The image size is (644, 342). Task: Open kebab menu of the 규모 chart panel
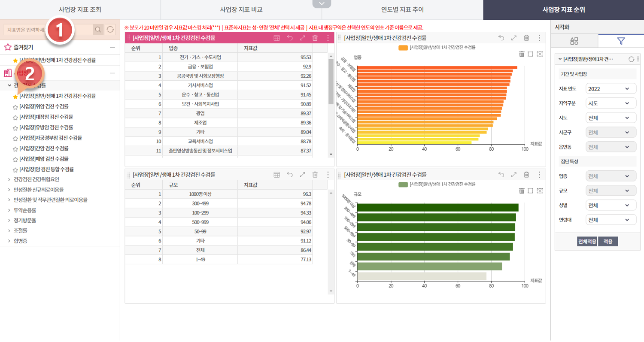[539, 175]
